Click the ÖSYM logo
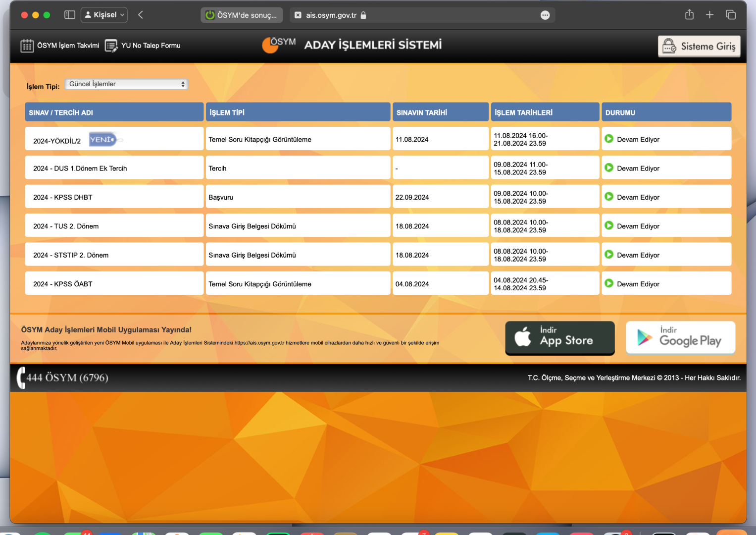The image size is (756, 535). click(279, 45)
